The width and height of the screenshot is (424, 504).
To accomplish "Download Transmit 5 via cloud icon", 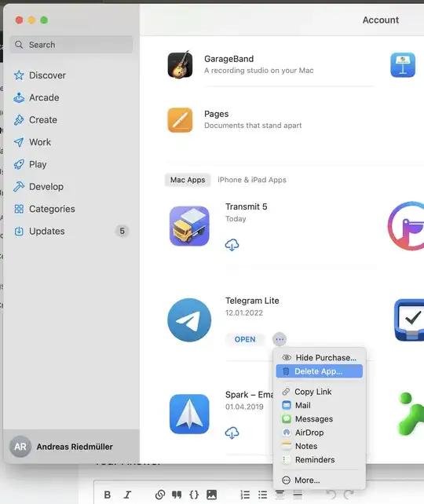I will pyautogui.click(x=232, y=245).
